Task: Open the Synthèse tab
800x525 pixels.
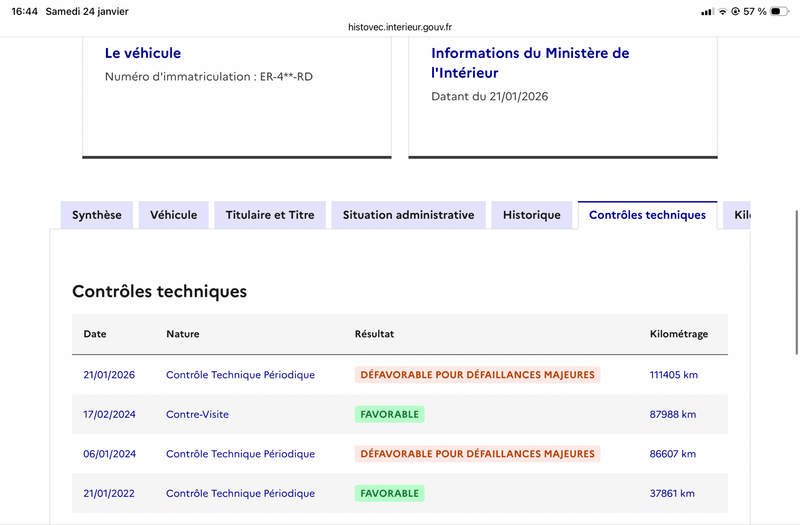Action: point(97,215)
